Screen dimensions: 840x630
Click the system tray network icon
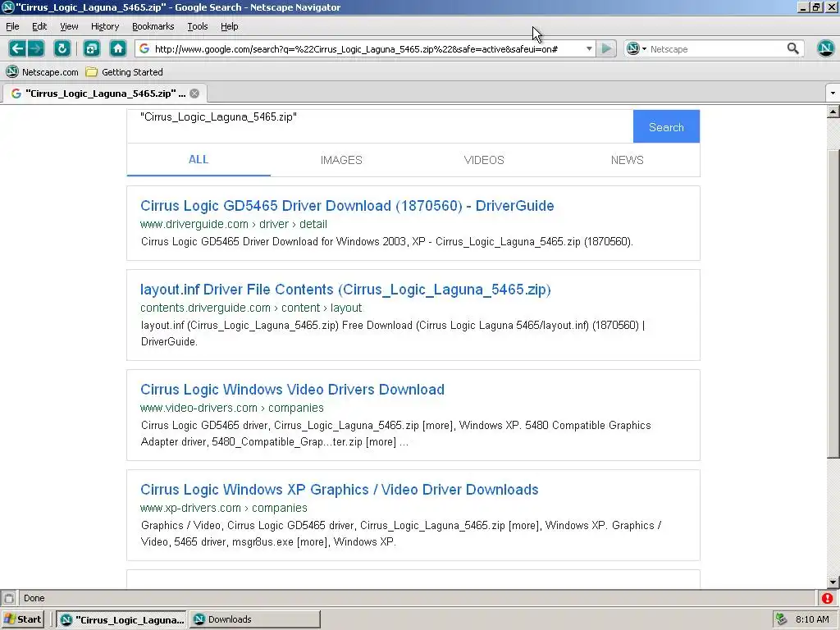781,619
